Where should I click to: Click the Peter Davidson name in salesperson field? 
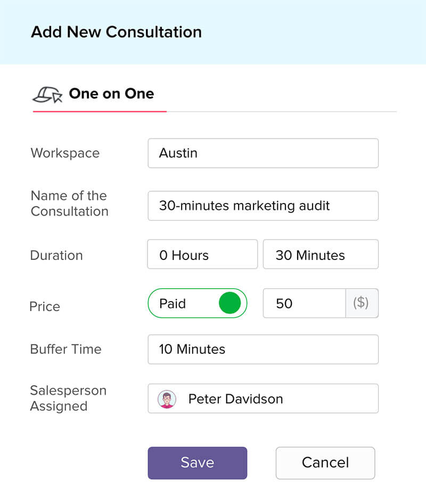[236, 399]
